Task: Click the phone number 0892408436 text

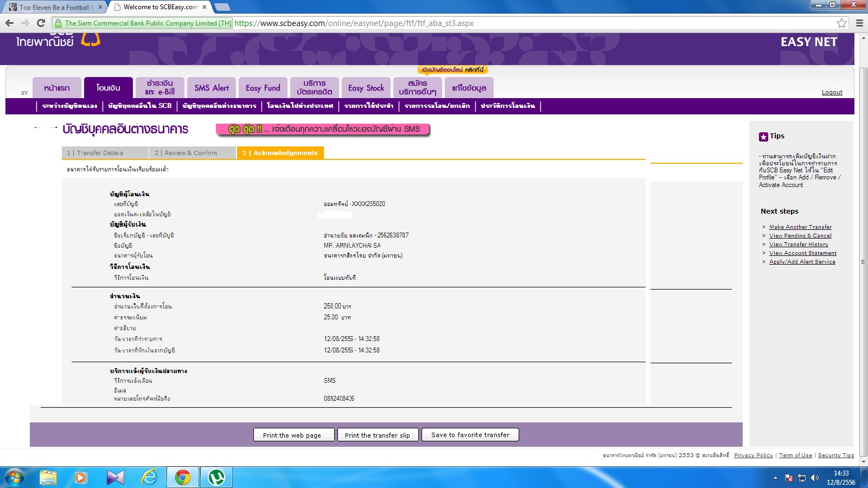Action: (339, 399)
